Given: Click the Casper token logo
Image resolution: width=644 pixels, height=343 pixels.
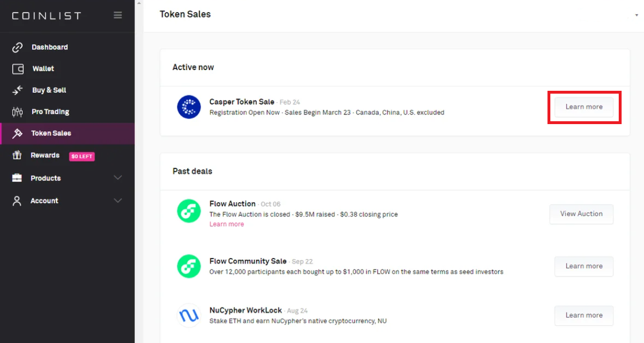Looking at the screenshot, I should pyautogui.click(x=188, y=107).
